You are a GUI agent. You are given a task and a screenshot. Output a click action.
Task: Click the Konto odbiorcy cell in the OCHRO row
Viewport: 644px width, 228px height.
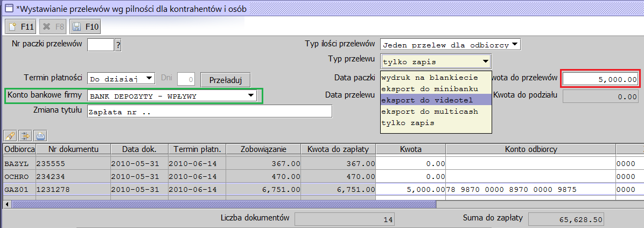pos(530,177)
